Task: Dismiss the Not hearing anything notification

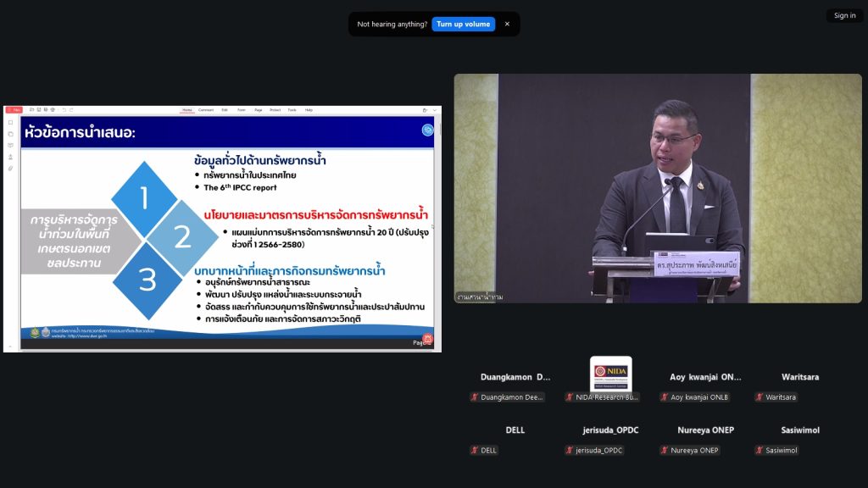Action: pos(507,24)
